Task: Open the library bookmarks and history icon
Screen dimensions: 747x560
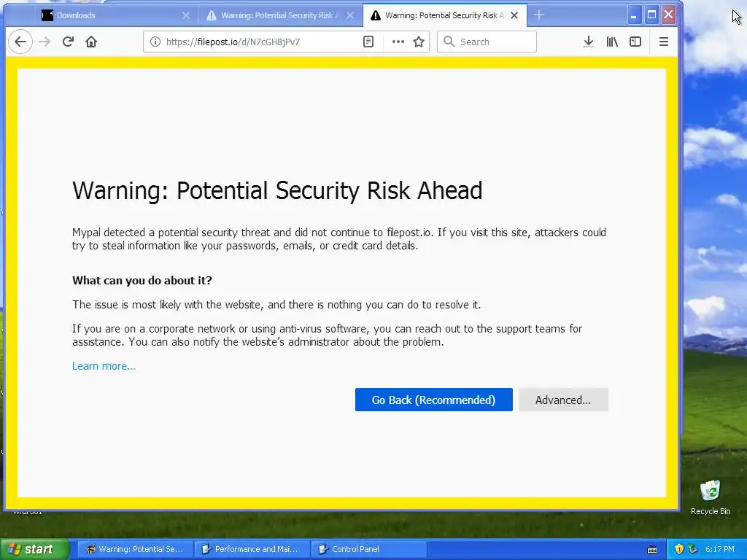Action: coord(612,42)
